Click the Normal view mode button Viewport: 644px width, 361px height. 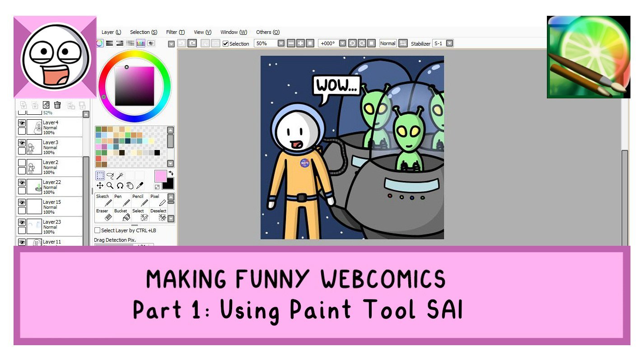pyautogui.click(x=387, y=43)
